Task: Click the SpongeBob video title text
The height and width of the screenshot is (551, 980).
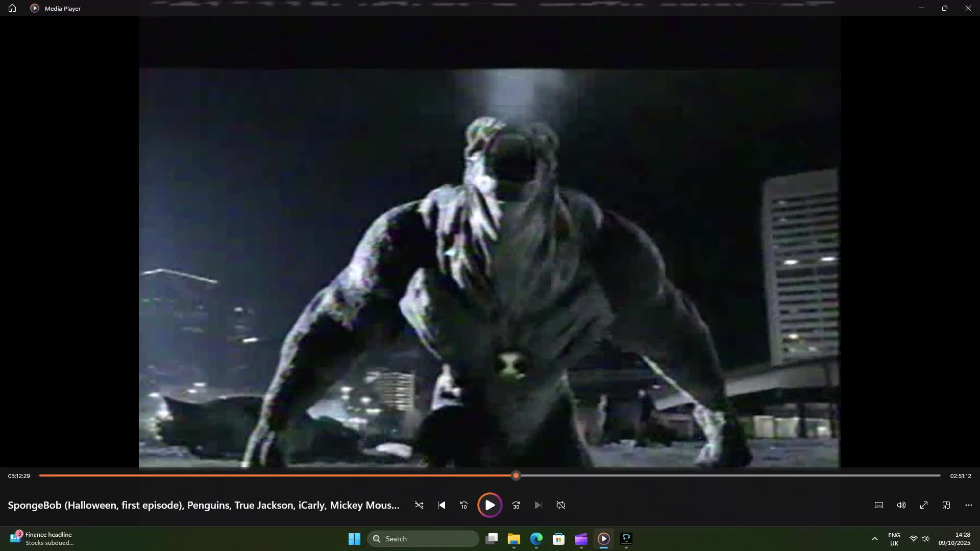Action: click(204, 505)
